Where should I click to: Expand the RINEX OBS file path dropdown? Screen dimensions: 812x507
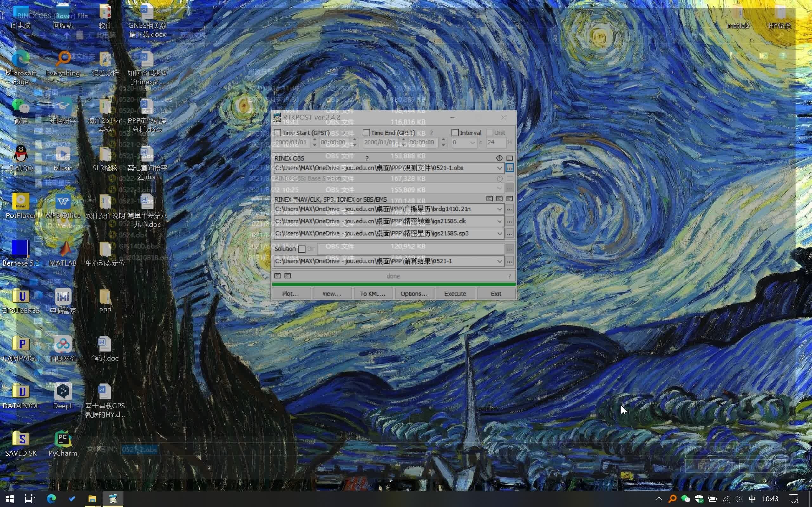[x=499, y=168]
